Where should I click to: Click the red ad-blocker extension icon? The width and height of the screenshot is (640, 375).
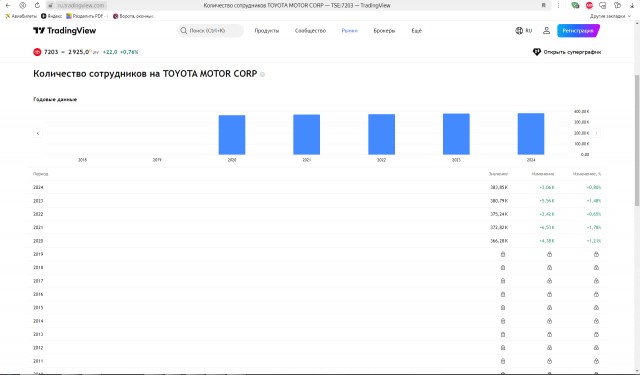coord(589,5)
